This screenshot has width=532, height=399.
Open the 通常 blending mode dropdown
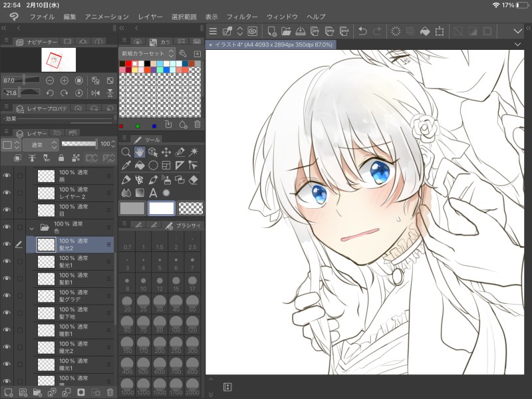point(40,145)
